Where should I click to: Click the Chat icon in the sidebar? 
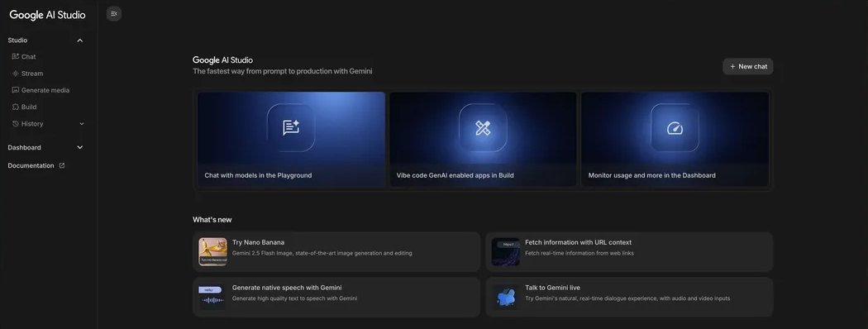pos(16,56)
